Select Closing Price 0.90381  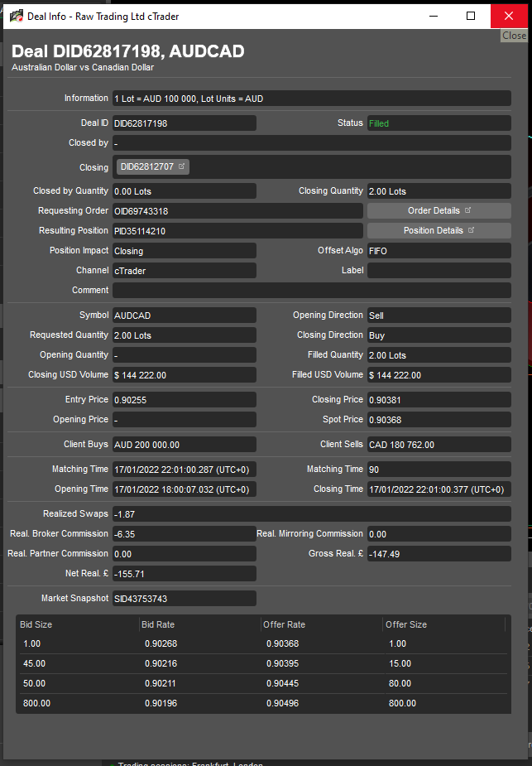439,400
